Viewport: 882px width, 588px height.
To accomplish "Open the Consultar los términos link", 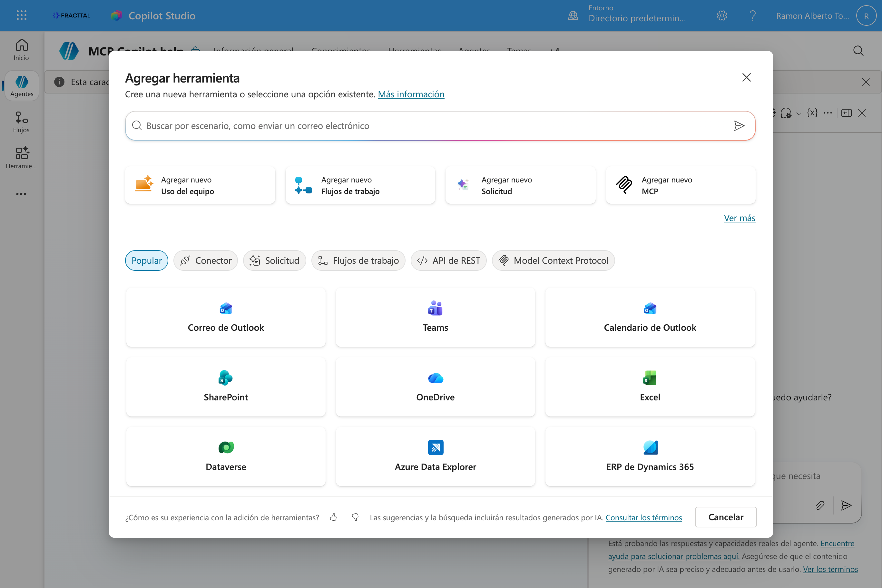I will point(643,517).
